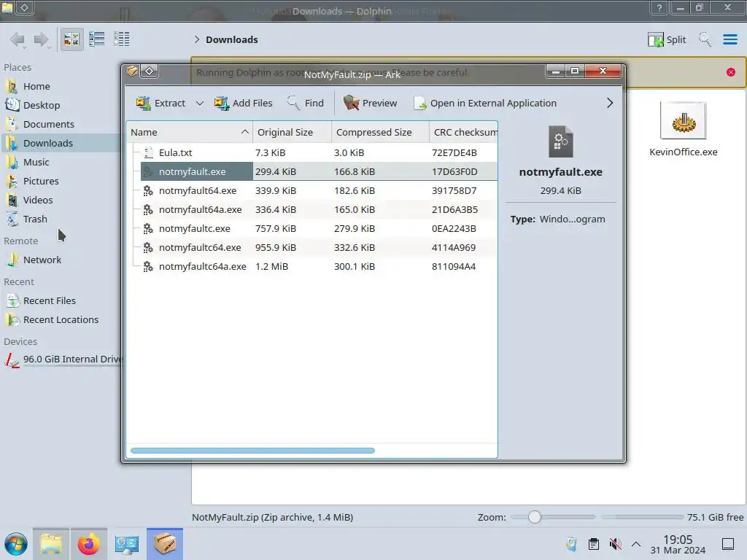Open Dolphin search icon
Image resolution: width=747 pixels, height=560 pixels.
[x=705, y=39]
